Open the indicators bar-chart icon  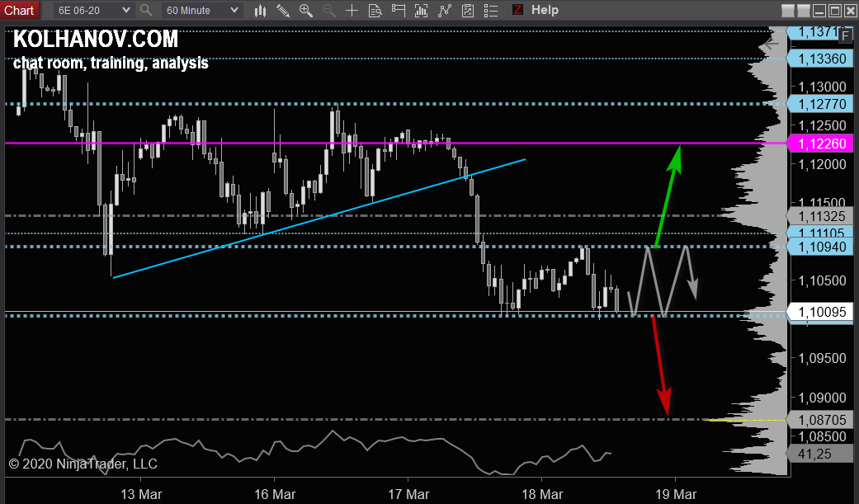422,11
